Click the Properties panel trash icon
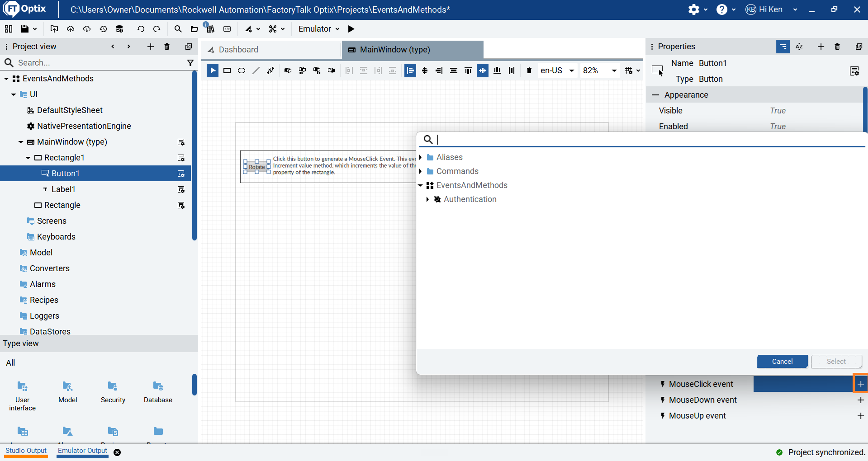Viewport: 868px width, 461px height. pyautogui.click(x=837, y=47)
